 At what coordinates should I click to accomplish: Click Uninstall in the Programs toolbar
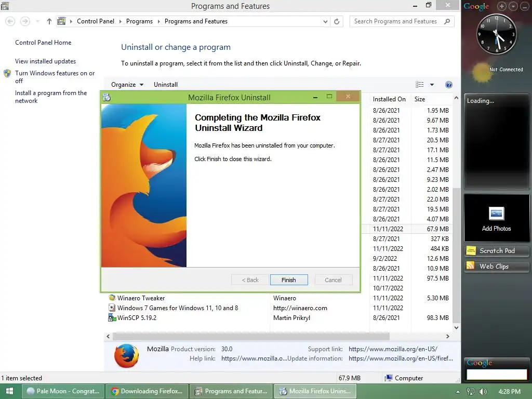[x=166, y=85]
